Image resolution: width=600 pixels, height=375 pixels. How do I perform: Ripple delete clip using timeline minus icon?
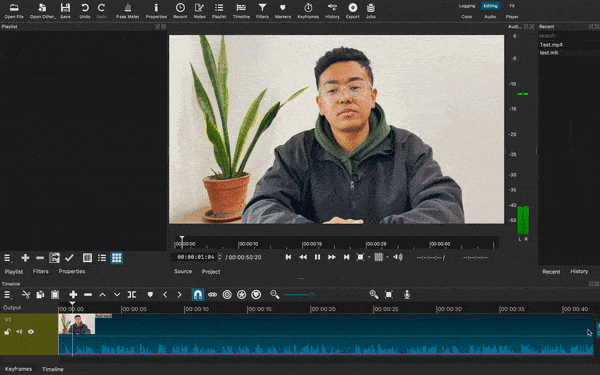pos(88,294)
